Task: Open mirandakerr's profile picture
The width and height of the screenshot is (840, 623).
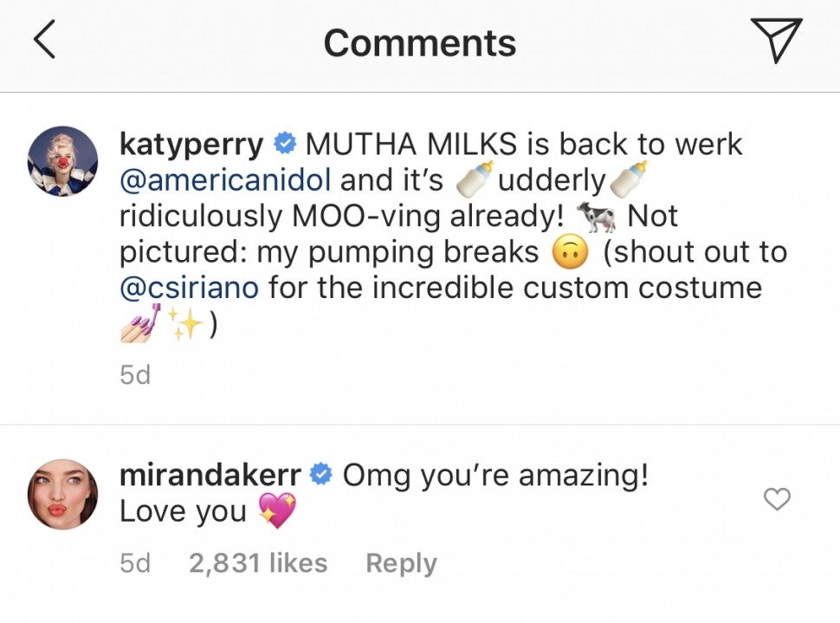Action: click(x=62, y=494)
